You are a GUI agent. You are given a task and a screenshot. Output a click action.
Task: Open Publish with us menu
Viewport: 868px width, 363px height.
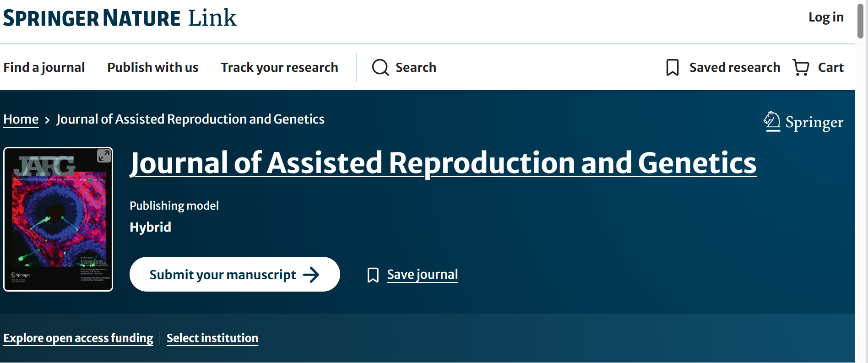pos(153,67)
